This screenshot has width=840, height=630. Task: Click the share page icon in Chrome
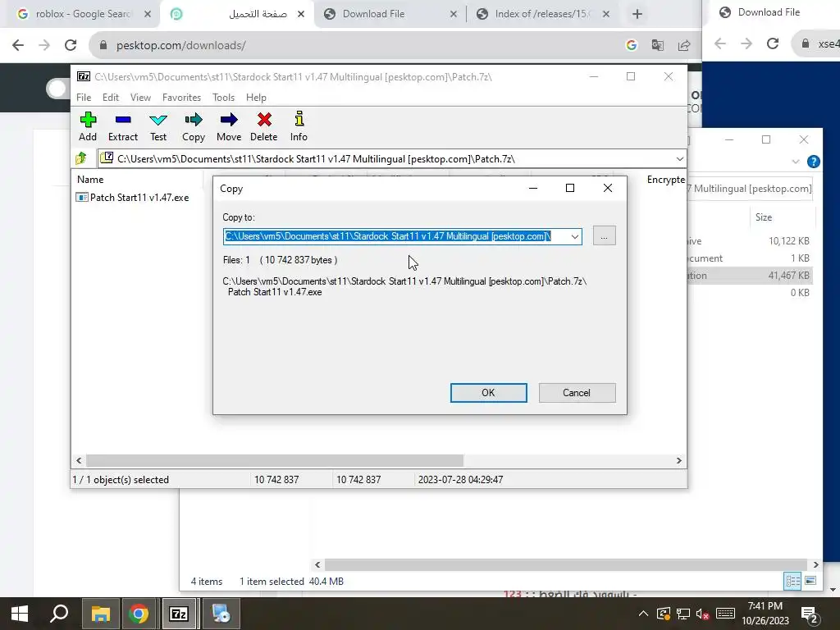point(684,46)
